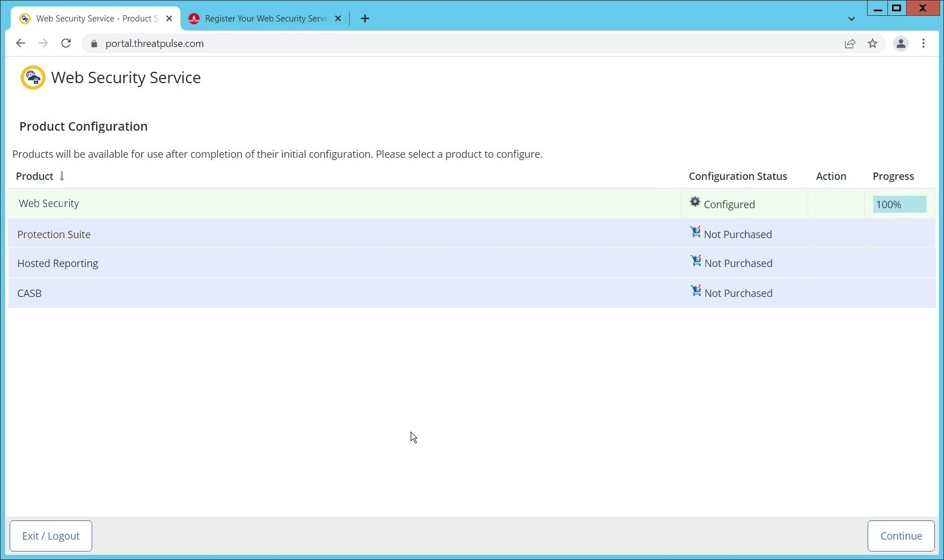Viewport: 944px width, 560px height.
Task: Bookmark this page with the star icon
Action: point(872,44)
